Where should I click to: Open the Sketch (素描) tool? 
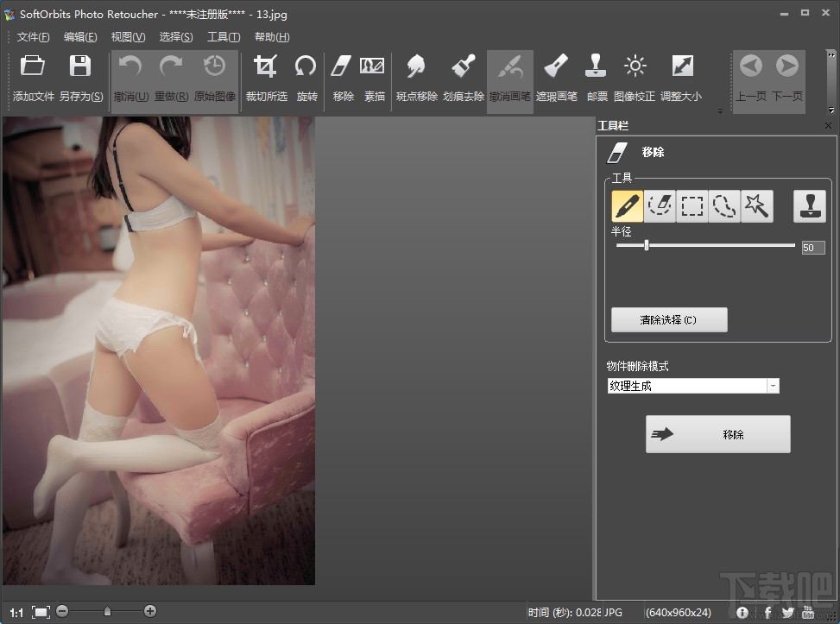372,66
